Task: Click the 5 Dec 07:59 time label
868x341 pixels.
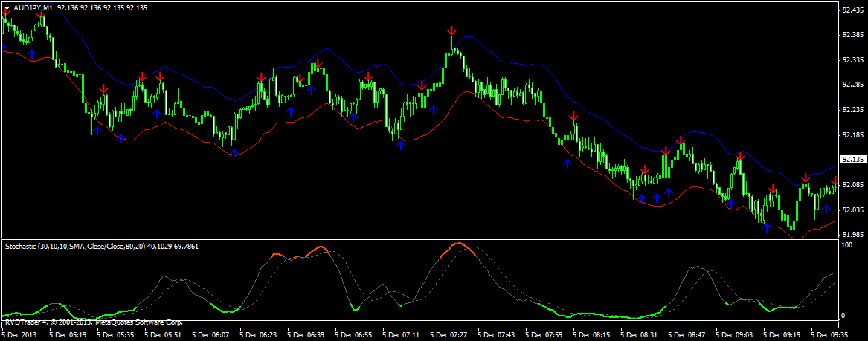Action: point(544,334)
